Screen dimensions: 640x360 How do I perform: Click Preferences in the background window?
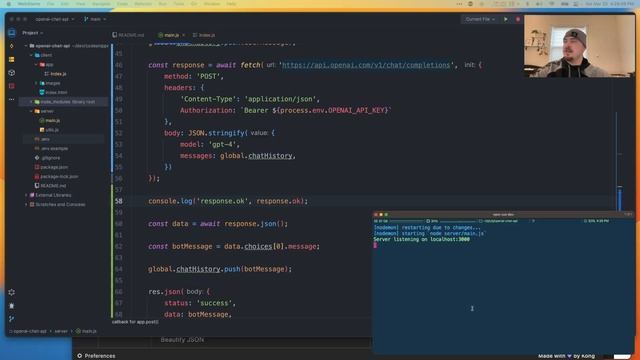[100, 356]
